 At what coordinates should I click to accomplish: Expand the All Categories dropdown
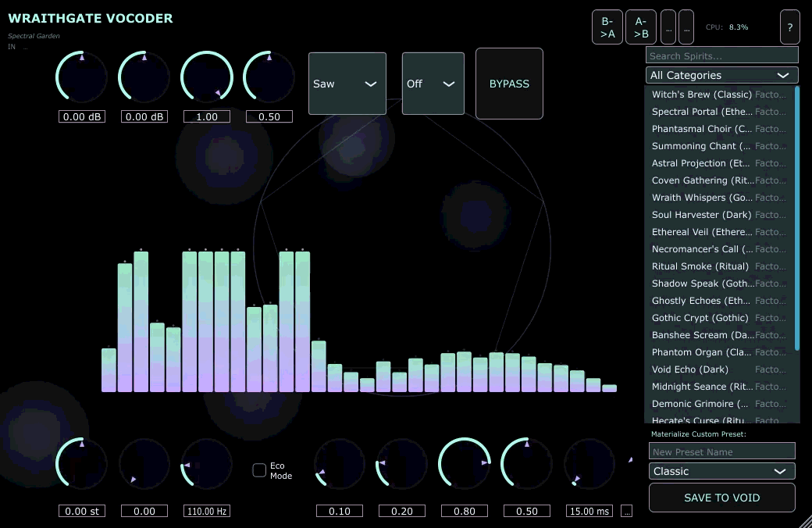pos(722,75)
